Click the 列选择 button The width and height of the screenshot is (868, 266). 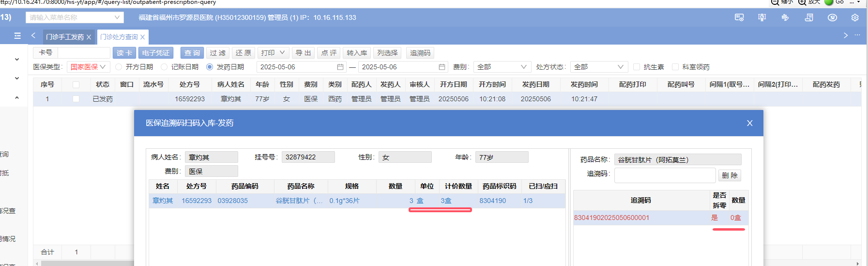387,53
